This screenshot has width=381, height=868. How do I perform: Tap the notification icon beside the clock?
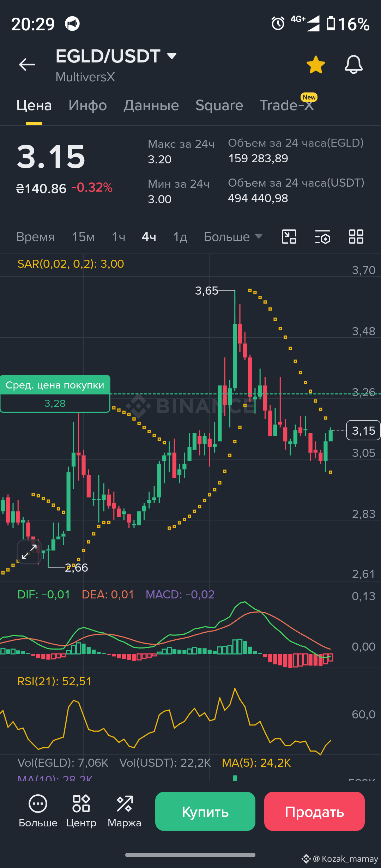[72, 24]
